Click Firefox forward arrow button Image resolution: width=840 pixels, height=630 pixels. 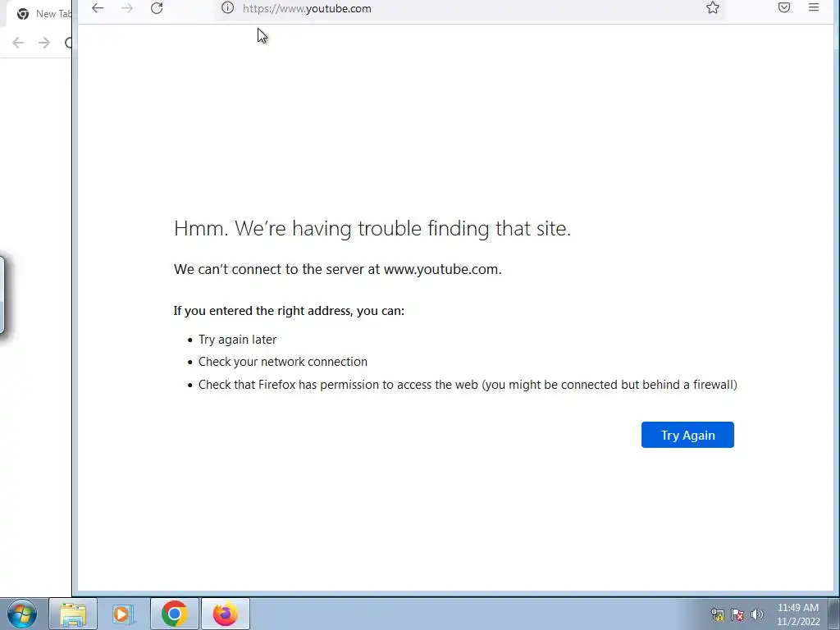coord(127,8)
